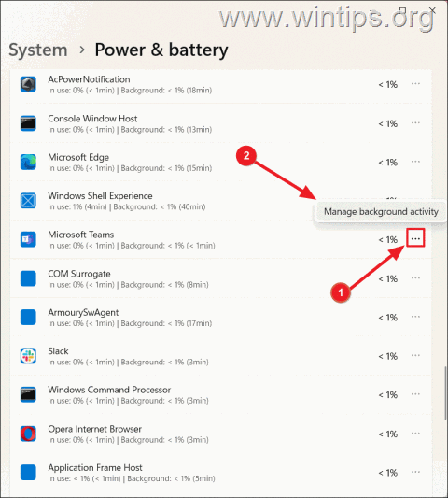
Task: Open more options for Slack
Action: pos(415,355)
